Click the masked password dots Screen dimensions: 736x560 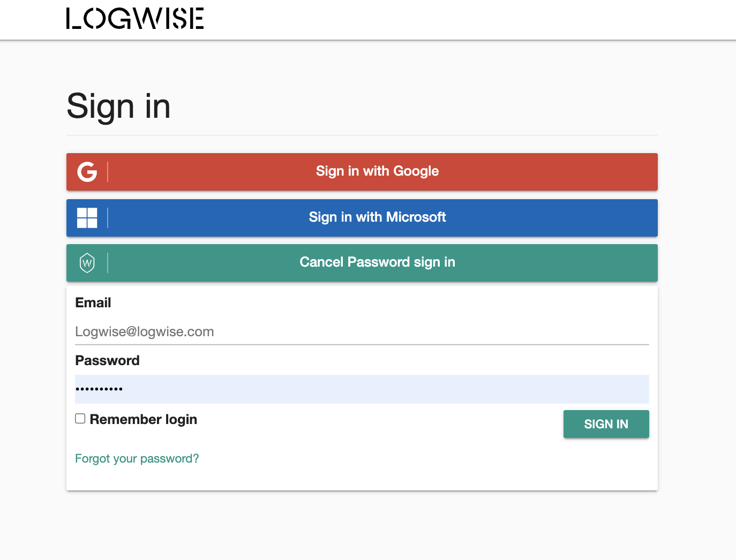click(99, 389)
